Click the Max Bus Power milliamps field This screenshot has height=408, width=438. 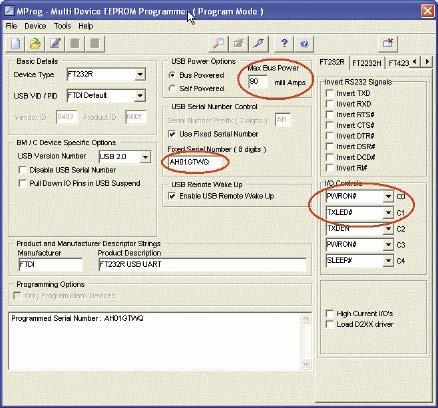click(x=257, y=82)
